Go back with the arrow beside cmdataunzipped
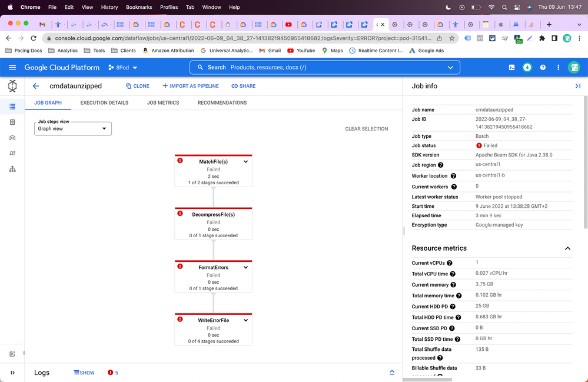The image size is (588, 382). [x=36, y=86]
